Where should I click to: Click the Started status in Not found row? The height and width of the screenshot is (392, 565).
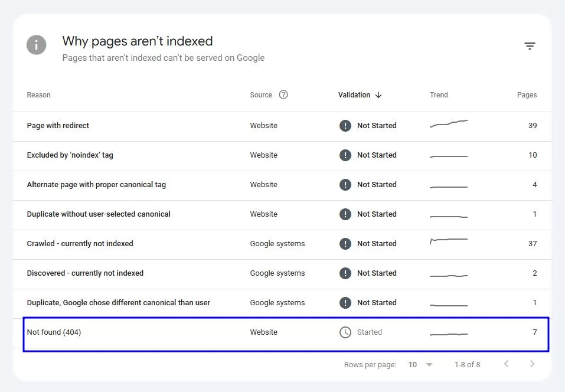[x=370, y=332]
